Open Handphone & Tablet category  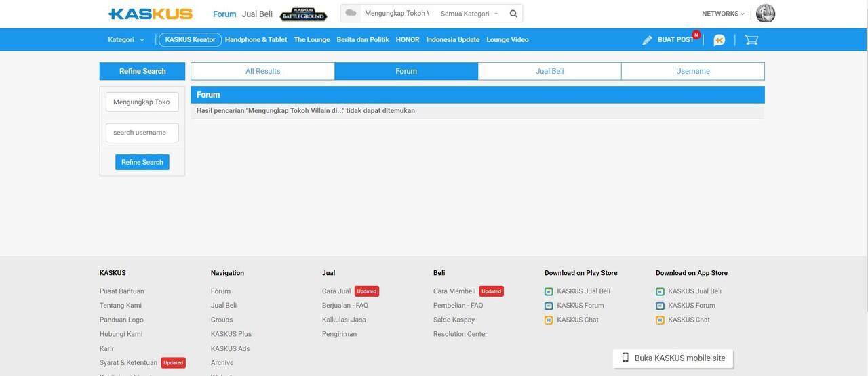click(x=256, y=40)
